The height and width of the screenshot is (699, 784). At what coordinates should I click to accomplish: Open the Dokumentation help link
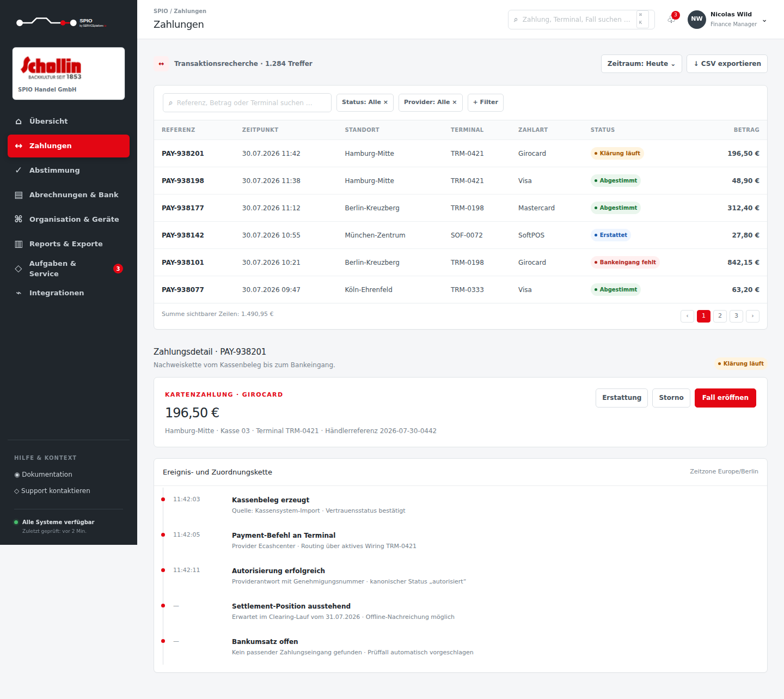click(x=44, y=475)
